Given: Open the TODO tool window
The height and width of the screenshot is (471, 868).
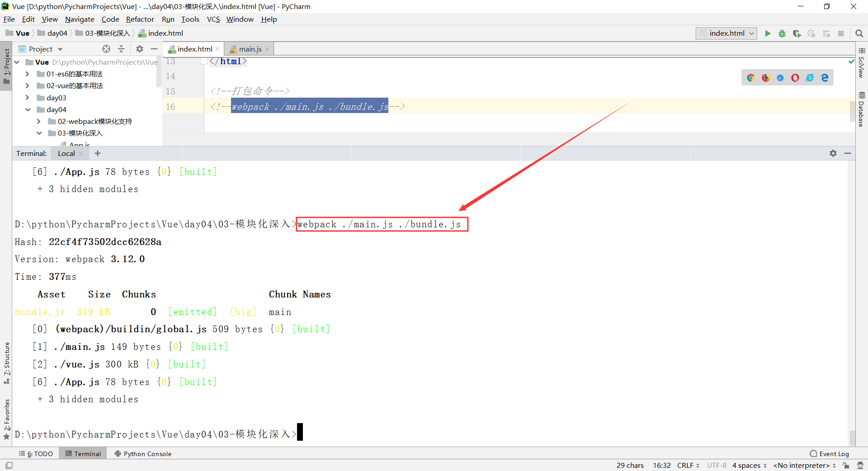Looking at the screenshot, I should pos(36,454).
